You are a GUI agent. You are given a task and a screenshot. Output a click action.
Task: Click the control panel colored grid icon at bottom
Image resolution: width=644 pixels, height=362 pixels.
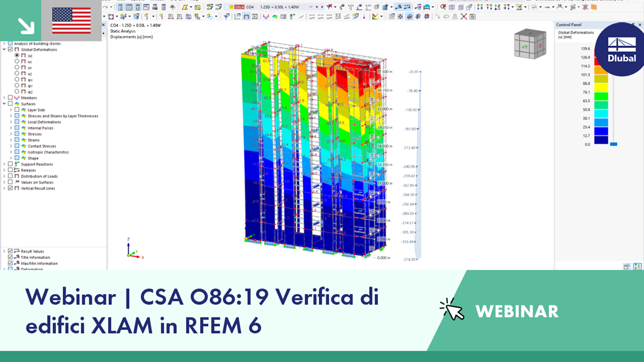pos(637,266)
